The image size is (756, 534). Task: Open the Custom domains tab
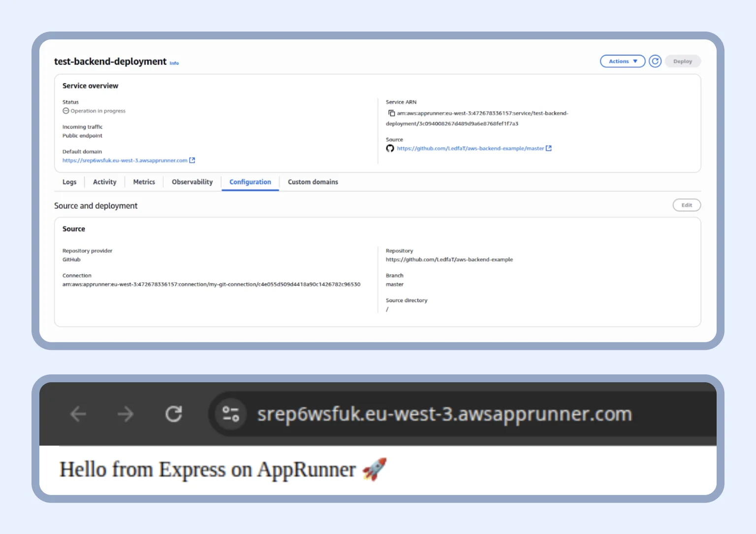[313, 182]
